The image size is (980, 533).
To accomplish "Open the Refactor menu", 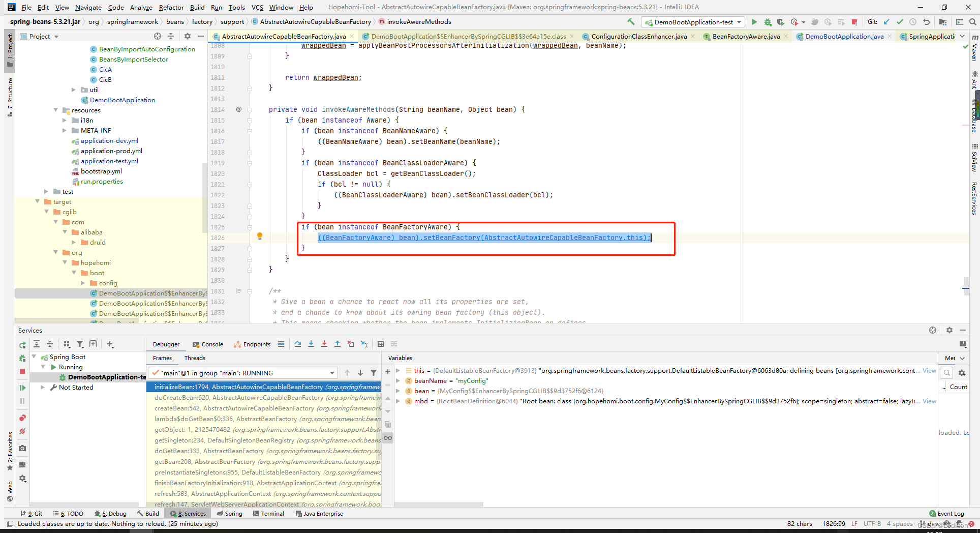I will click(x=171, y=7).
